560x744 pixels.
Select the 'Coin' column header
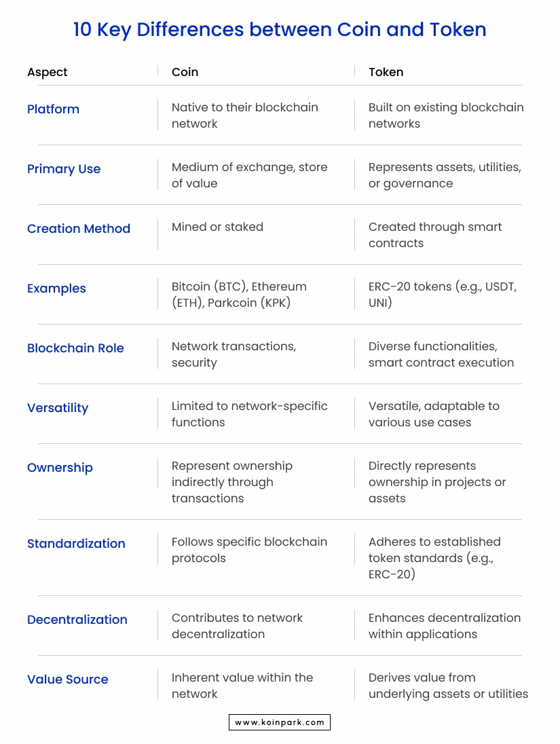185,72
